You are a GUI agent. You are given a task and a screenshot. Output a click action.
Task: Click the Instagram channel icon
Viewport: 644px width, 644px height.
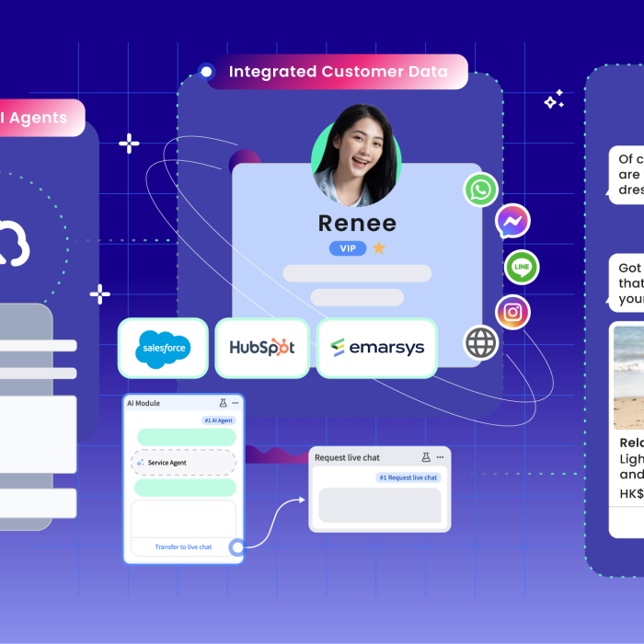512,312
